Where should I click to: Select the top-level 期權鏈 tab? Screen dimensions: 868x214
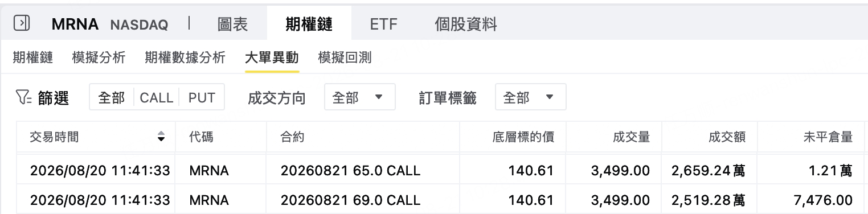[x=309, y=24]
